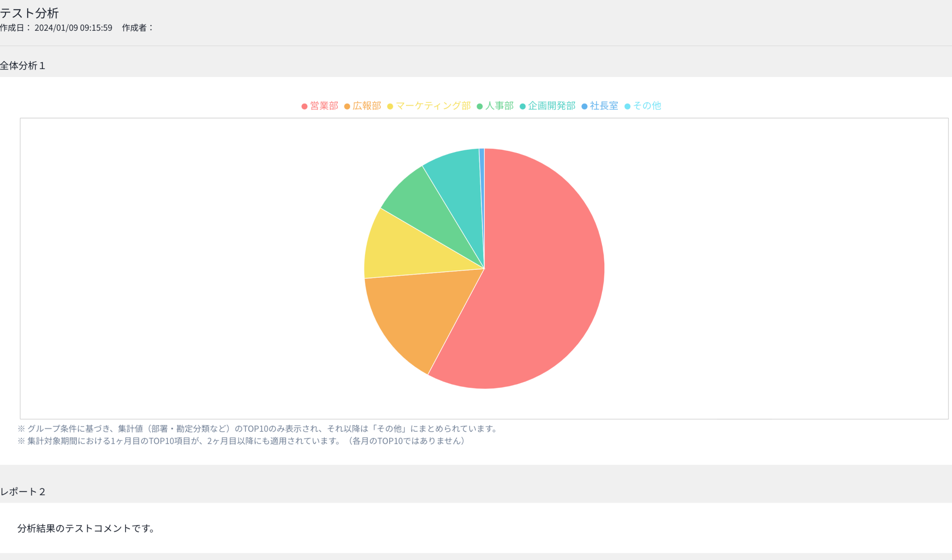The image size is (952, 560).
Task: Click the teal 企画開発部 legend dot
Action: click(x=523, y=106)
